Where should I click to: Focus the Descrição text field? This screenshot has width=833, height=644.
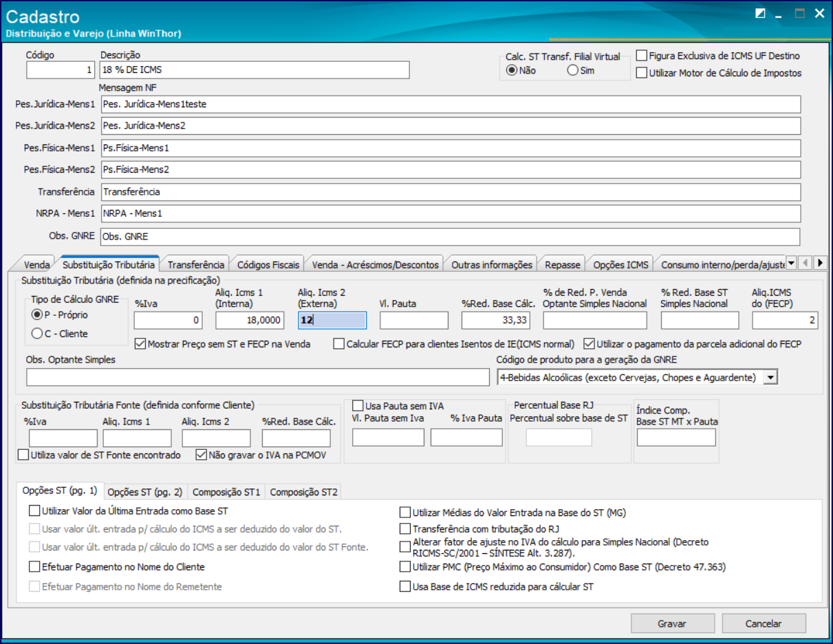point(255,69)
